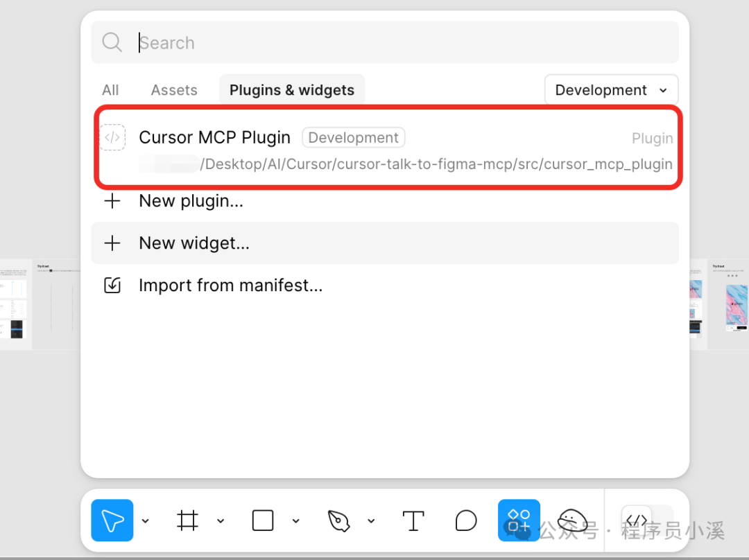Select the All tab
This screenshot has height=560, width=749.
(110, 89)
